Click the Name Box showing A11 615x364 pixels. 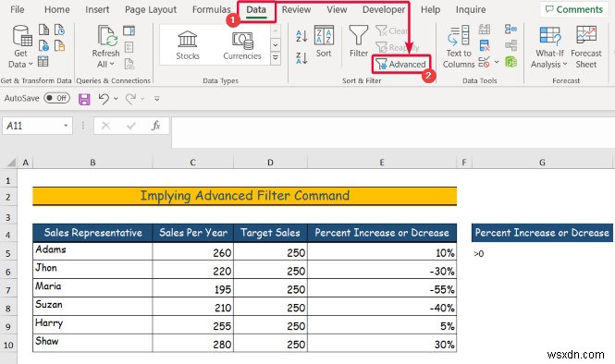coord(32,126)
